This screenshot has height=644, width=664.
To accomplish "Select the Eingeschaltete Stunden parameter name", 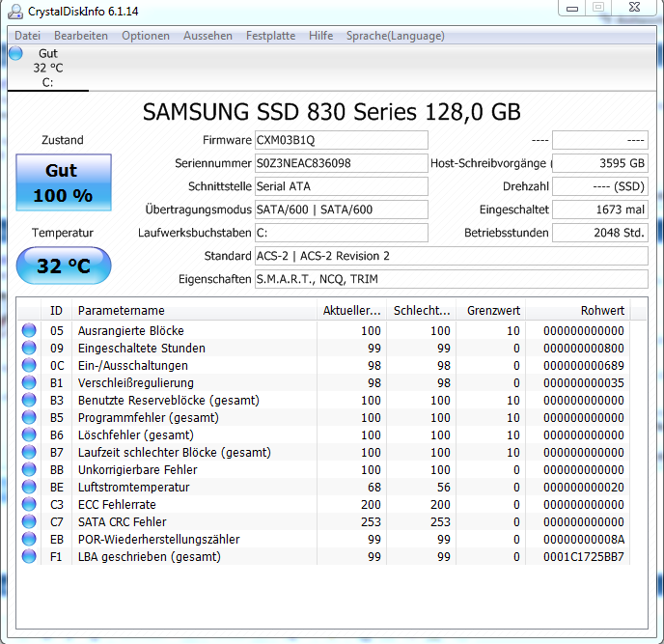I will 142,348.
